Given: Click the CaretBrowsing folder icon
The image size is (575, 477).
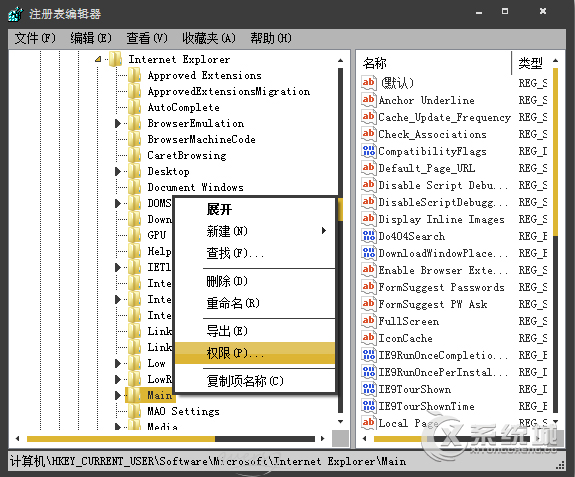Looking at the screenshot, I should tap(135, 155).
